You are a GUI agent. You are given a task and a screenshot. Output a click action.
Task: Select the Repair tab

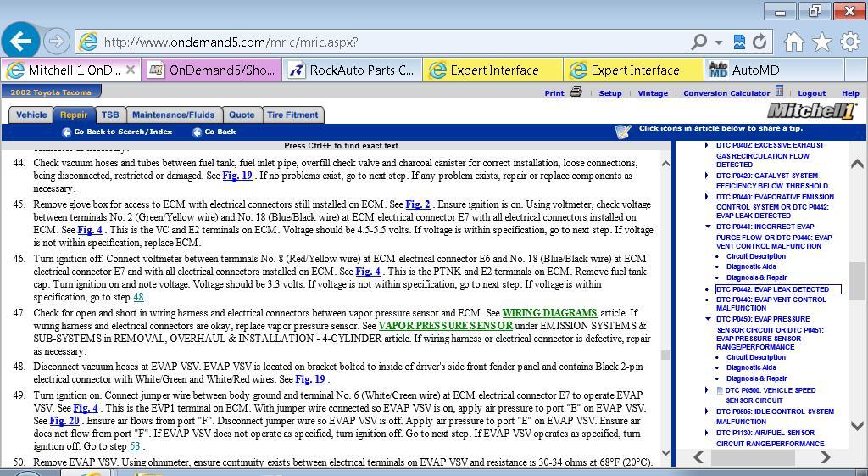pos(74,115)
